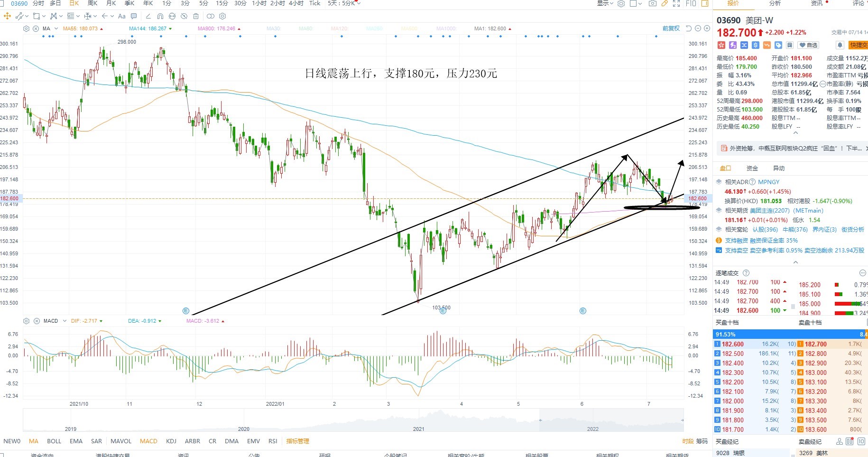Hide drawings with the crossed-eye icon

pyautogui.click(x=184, y=16)
